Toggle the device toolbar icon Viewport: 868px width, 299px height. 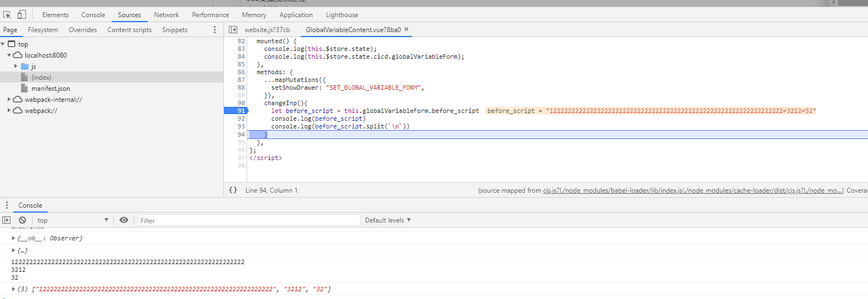click(22, 15)
